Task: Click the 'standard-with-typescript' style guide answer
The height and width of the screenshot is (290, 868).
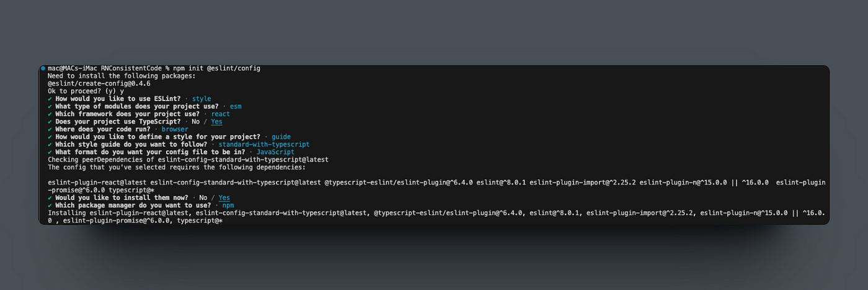Action: coord(263,144)
